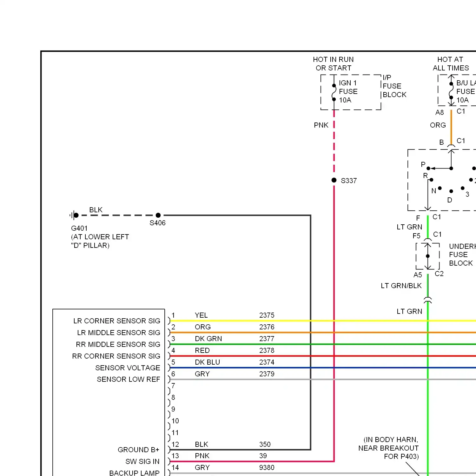Click the IGN 1 FUSE 10A text

[x=348, y=91]
